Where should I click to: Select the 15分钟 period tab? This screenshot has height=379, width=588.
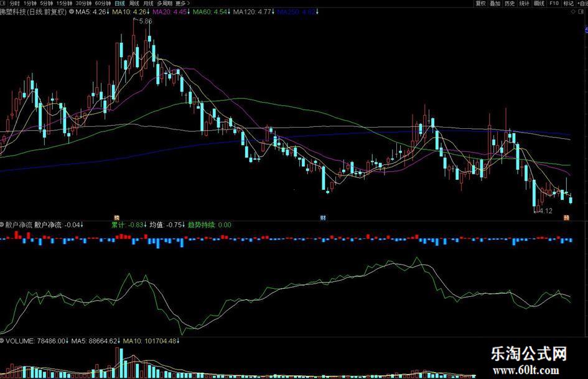(x=64, y=3)
